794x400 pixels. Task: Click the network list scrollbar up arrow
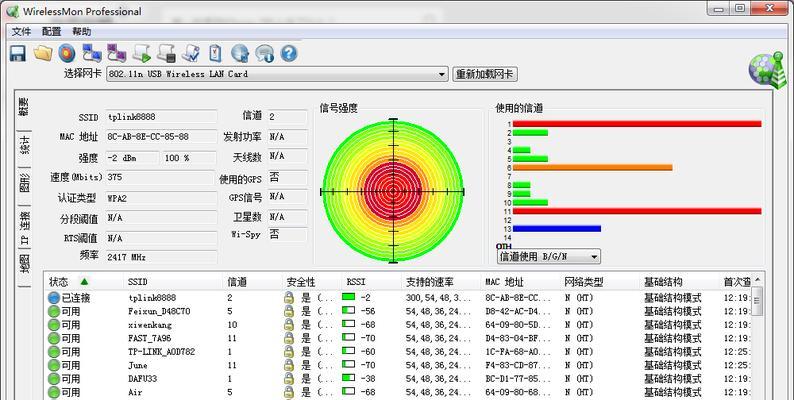point(758,280)
